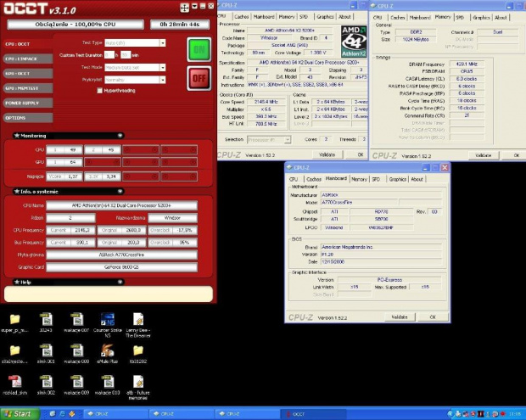The image size is (526, 420).
Task: Expand the Test Type dropdown
Action: pyautogui.click(x=162, y=43)
